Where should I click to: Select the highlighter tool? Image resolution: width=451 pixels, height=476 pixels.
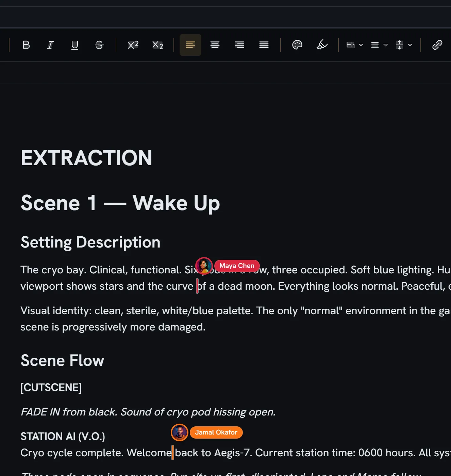(x=322, y=45)
